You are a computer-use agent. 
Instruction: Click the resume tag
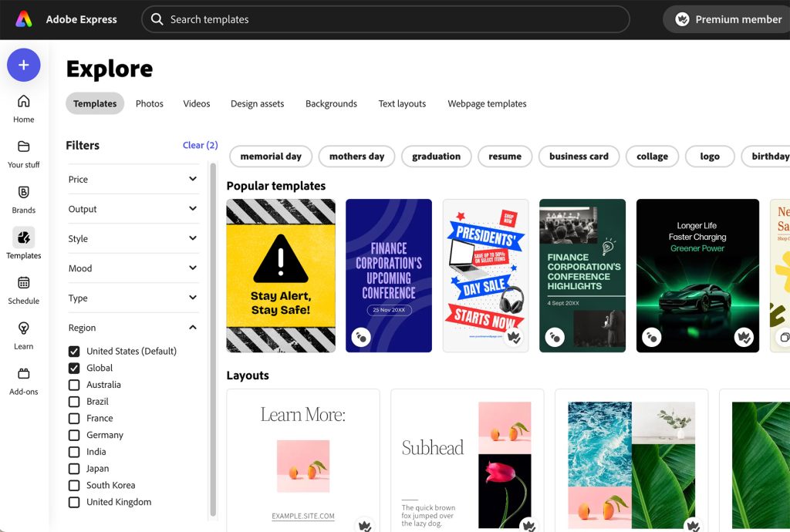(x=505, y=157)
